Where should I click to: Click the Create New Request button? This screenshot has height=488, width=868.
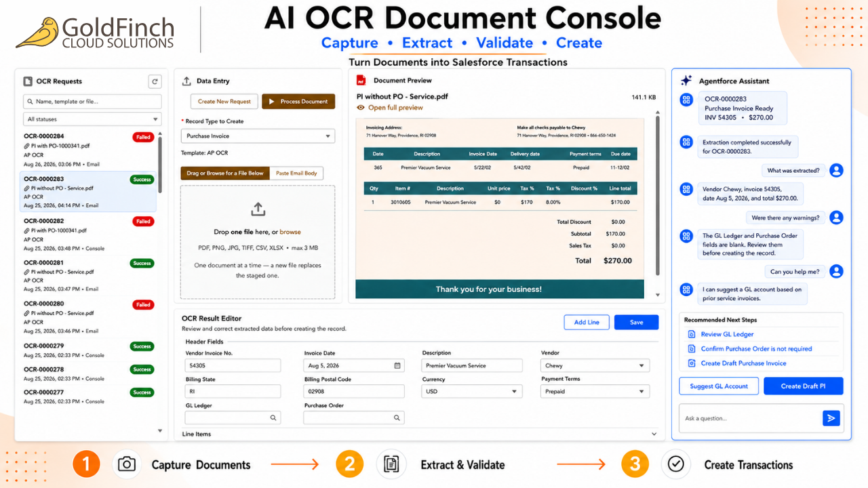click(x=224, y=102)
